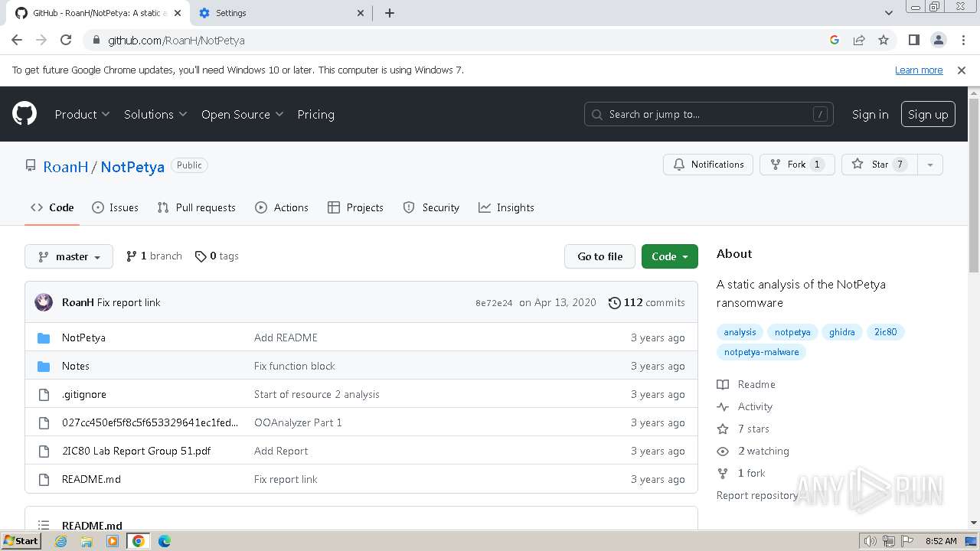980x551 pixels.
Task: Click the Sign up button
Action: click(x=928, y=114)
